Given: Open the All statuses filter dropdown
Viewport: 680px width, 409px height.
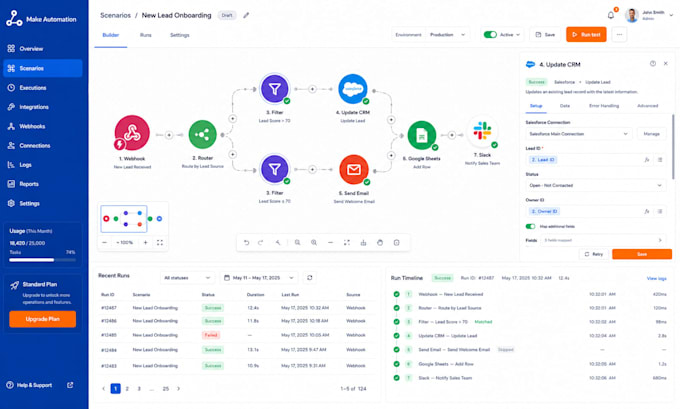Looking at the screenshot, I should coord(187,278).
